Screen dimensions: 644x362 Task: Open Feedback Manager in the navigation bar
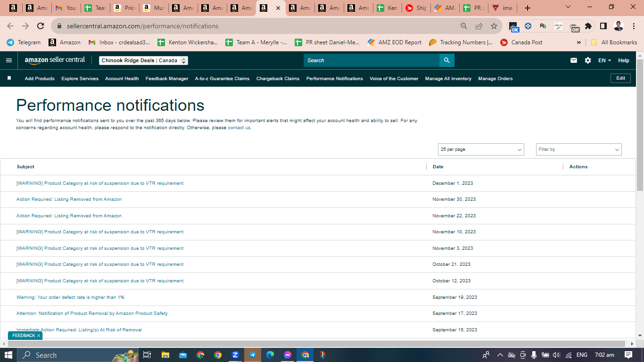pos(167,79)
